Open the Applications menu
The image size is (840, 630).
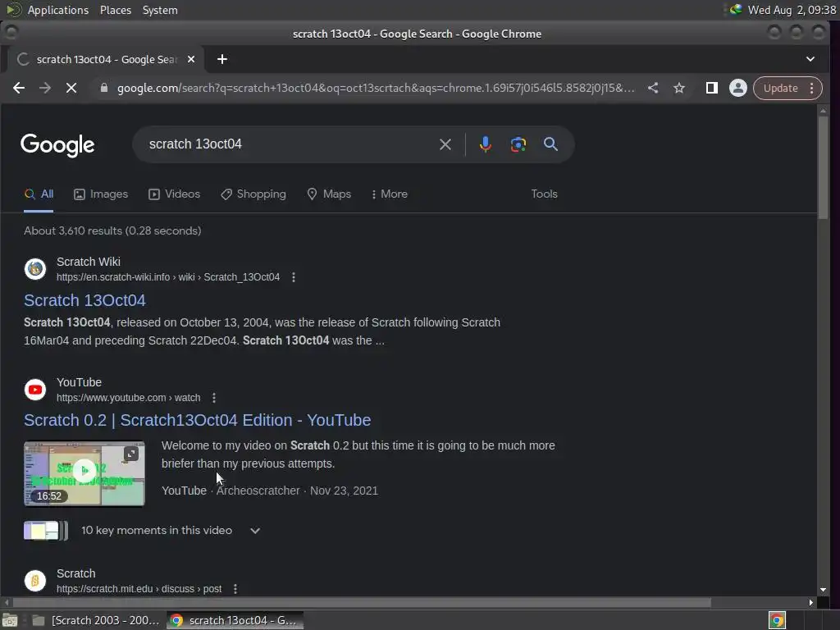[x=58, y=10]
